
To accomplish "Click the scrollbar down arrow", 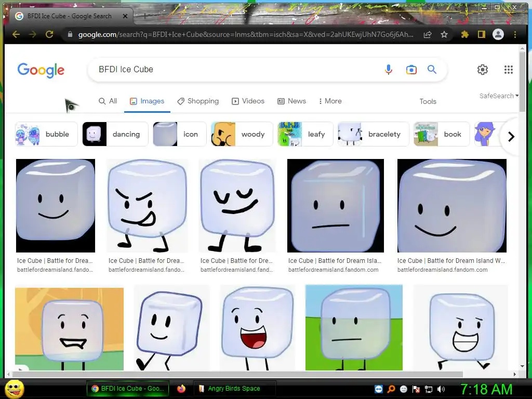I will [x=522, y=366].
